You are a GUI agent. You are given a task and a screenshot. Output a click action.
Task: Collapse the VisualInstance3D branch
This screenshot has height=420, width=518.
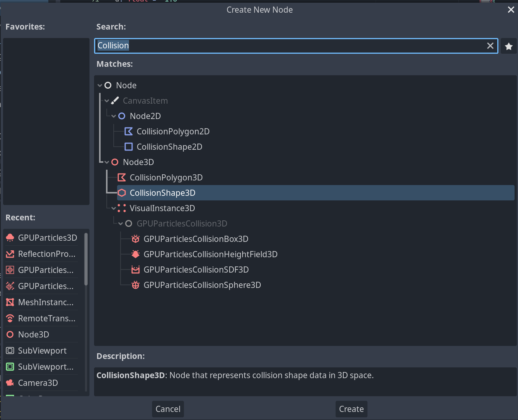tap(114, 208)
